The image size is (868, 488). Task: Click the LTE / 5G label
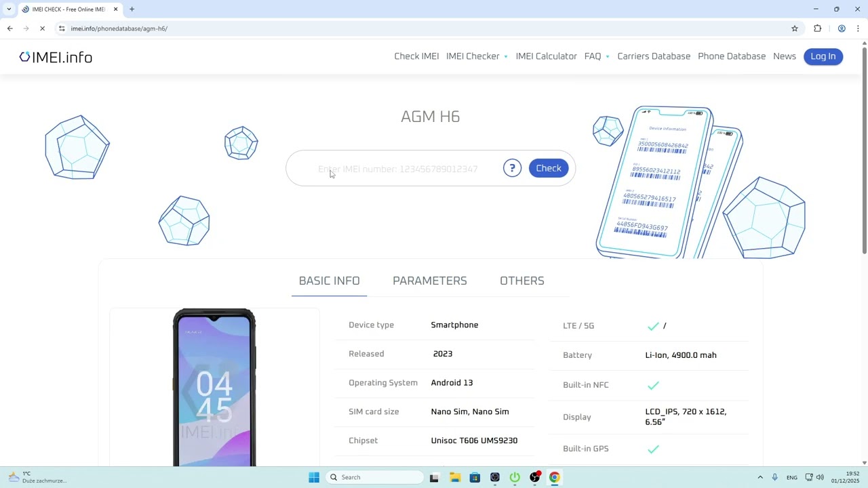[x=578, y=326]
